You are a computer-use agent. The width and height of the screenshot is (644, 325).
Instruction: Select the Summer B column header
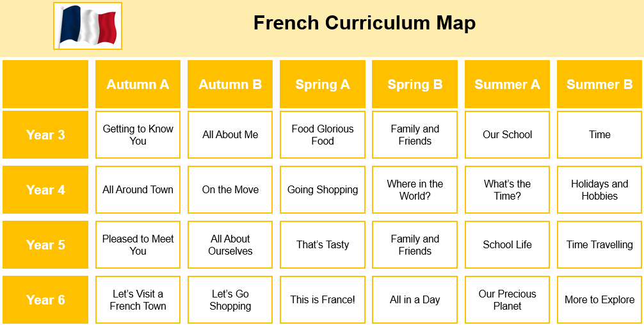pos(600,84)
